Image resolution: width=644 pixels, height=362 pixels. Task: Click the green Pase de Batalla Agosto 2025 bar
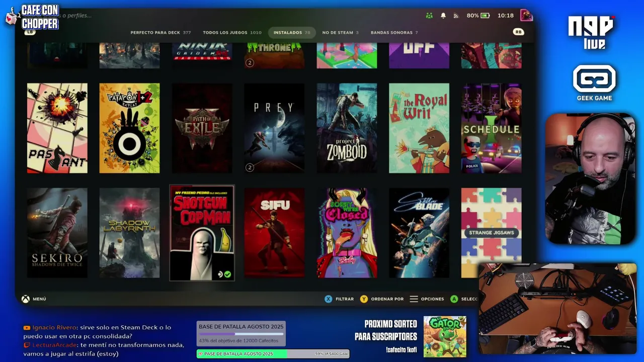coord(273,354)
